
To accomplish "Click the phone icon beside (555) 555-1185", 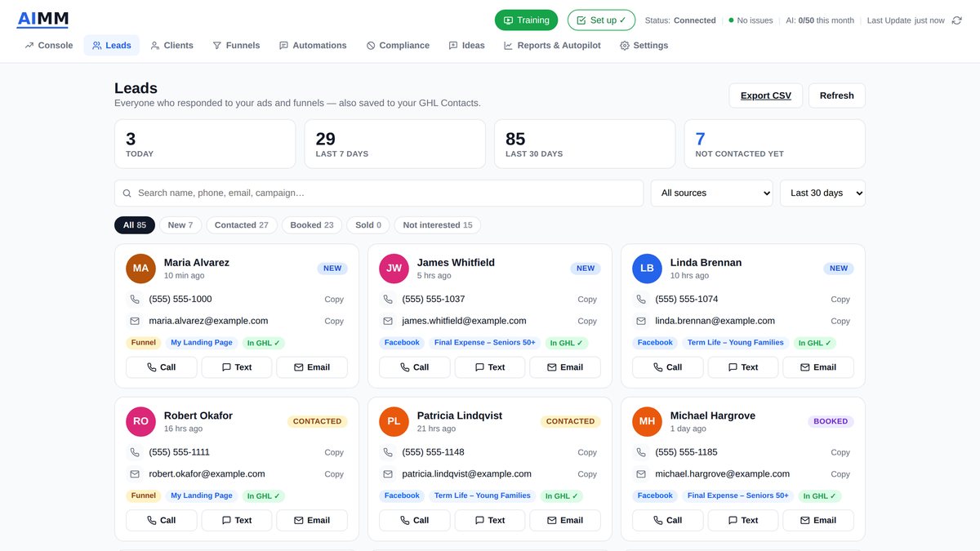I will pos(641,452).
